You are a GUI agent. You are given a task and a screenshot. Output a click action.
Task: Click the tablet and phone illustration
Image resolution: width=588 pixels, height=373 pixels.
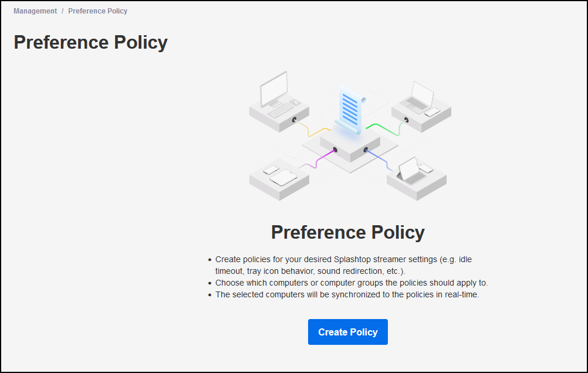point(280,175)
